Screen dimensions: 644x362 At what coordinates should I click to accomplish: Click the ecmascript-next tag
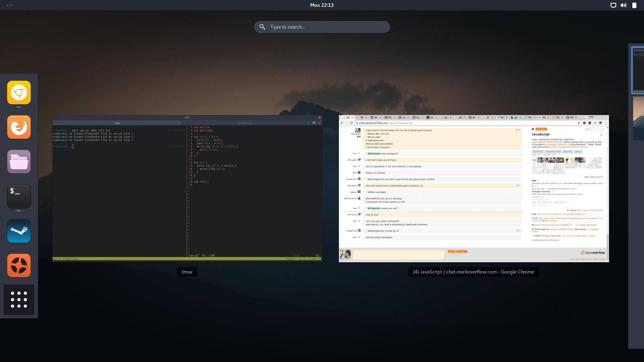(x=553, y=151)
